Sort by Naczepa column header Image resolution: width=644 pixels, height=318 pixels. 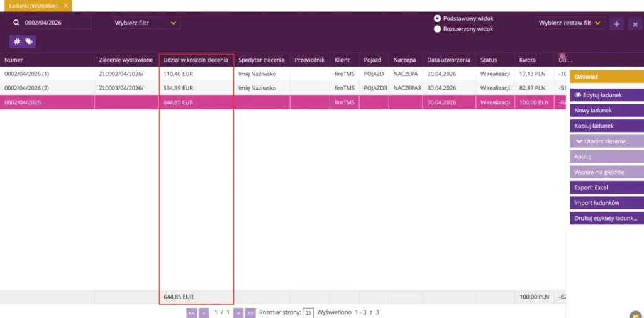[404, 60]
